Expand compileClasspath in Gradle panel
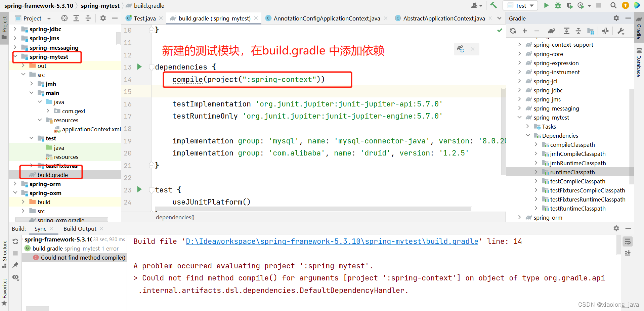 click(x=536, y=144)
